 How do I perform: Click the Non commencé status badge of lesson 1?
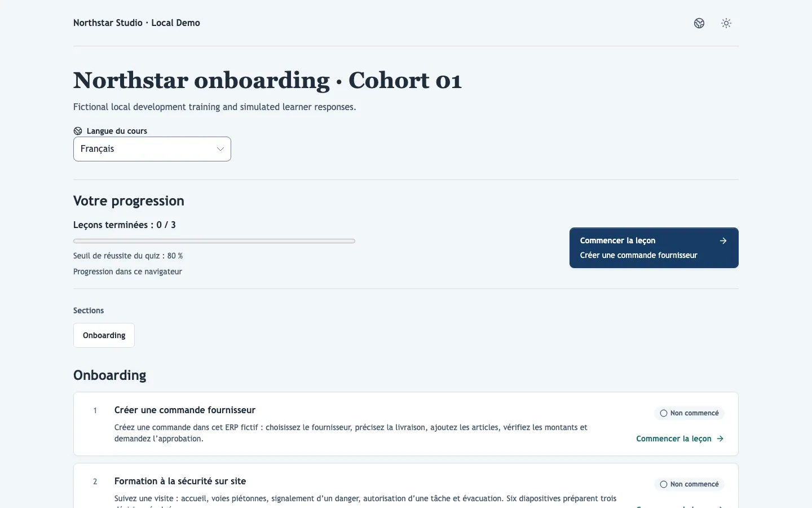(x=689, y=413)
